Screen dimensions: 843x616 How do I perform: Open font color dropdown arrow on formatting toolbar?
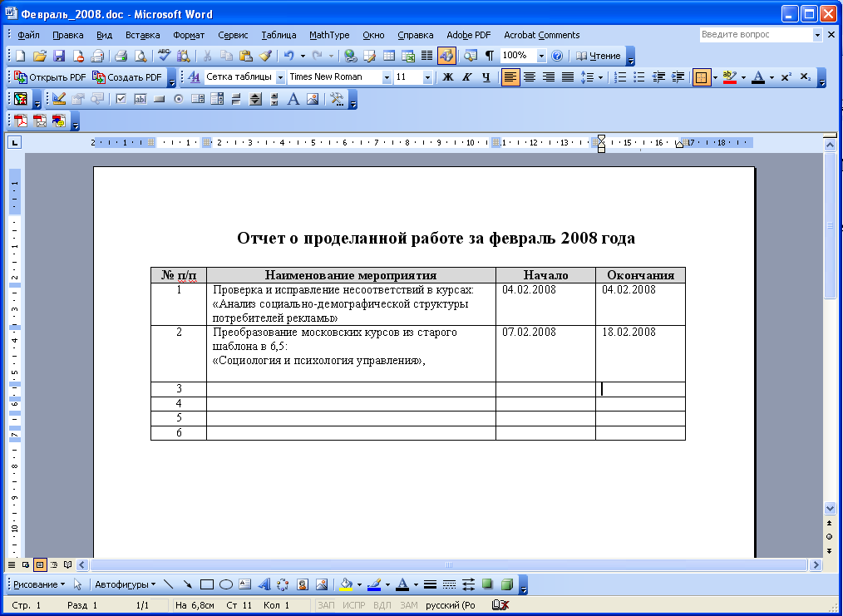772,78
